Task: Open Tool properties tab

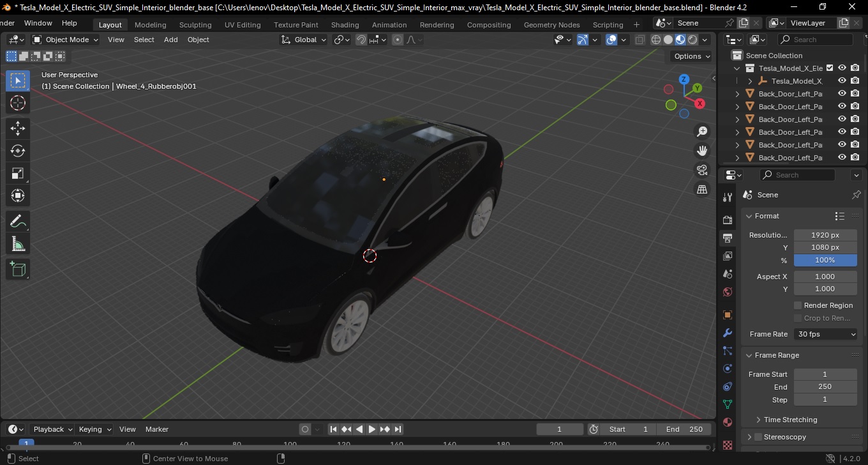Action: 728,197
